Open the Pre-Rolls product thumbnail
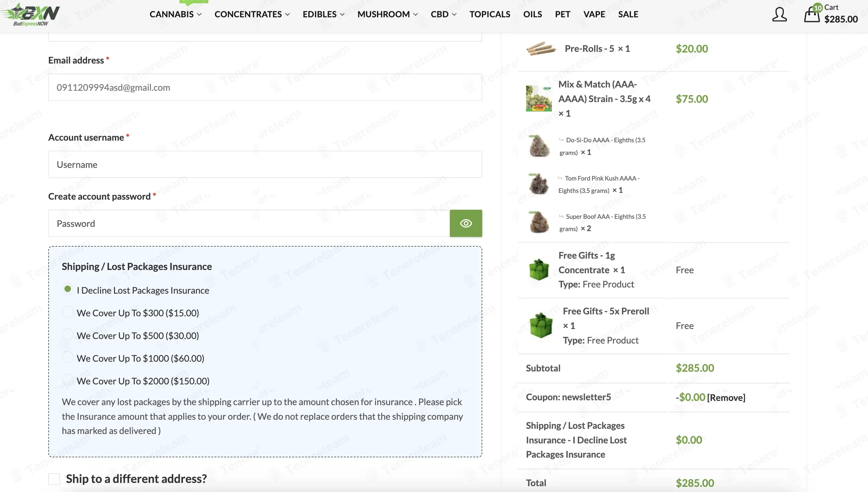This screenshot has width=868, height=492. tap(541, 49)
